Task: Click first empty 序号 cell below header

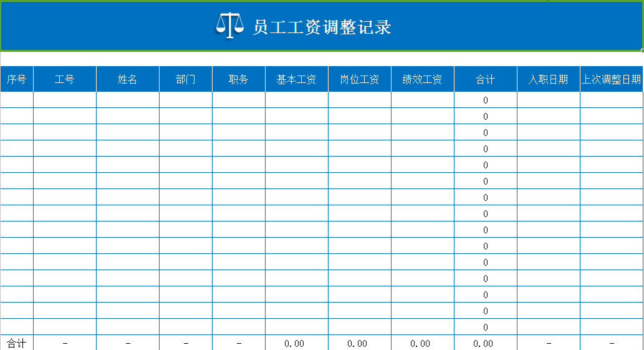Action: (x=17, y=100)
